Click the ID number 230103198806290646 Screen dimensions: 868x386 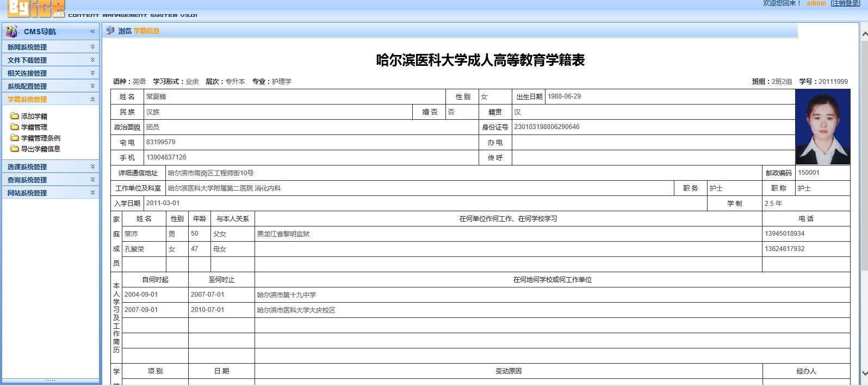click(x=547, y=127)
